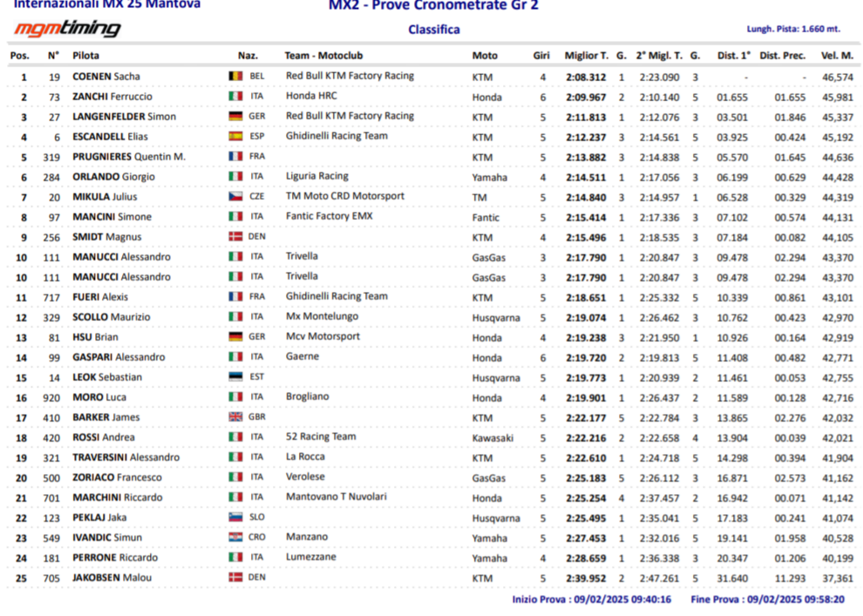Click the German flag next to HSU Brian
863x616 pixels.
click(234, 337)
